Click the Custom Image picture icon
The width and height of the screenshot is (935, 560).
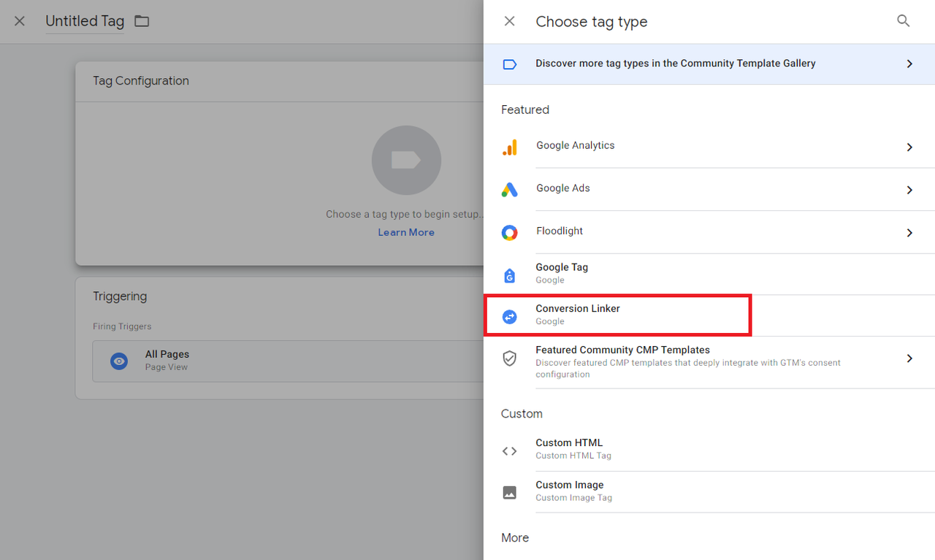pyautogui.click(x=510, y=493)
